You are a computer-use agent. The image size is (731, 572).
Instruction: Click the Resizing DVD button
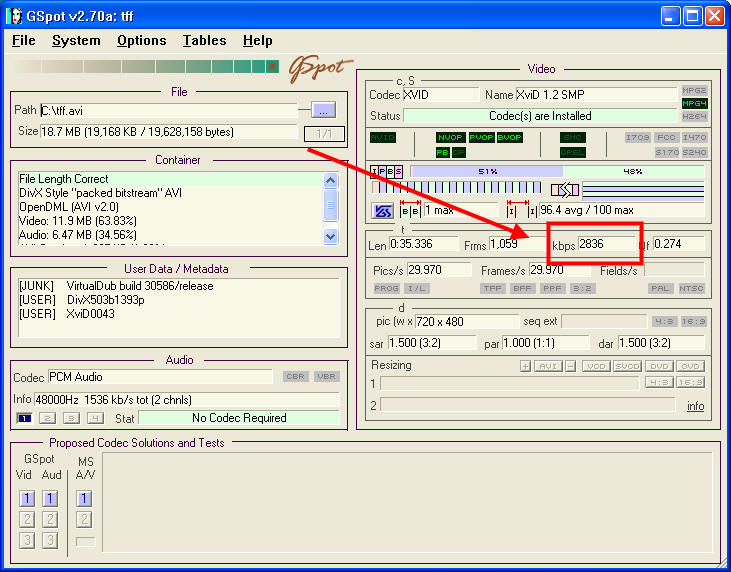coord(659,366)
